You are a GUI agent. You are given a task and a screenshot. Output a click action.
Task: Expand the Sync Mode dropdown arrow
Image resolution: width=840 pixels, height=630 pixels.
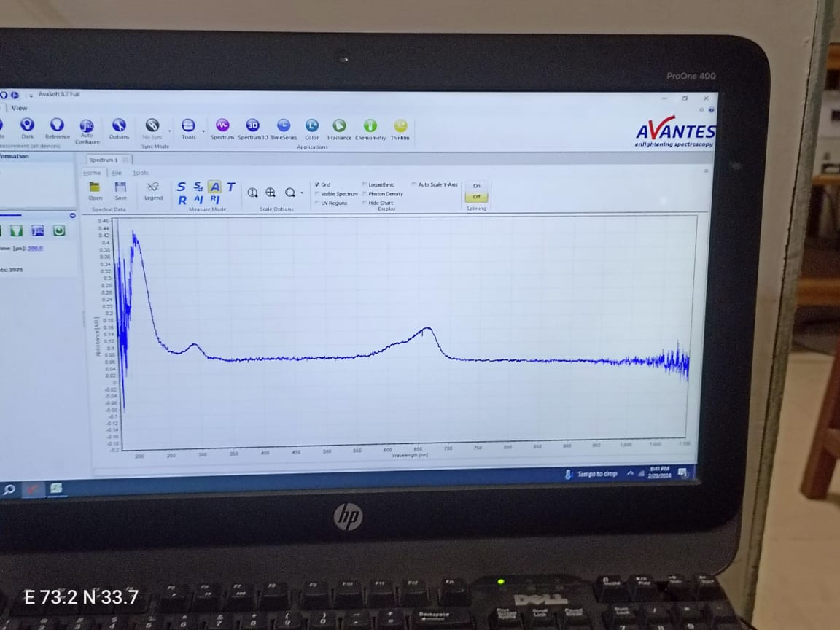click(170, 131)
